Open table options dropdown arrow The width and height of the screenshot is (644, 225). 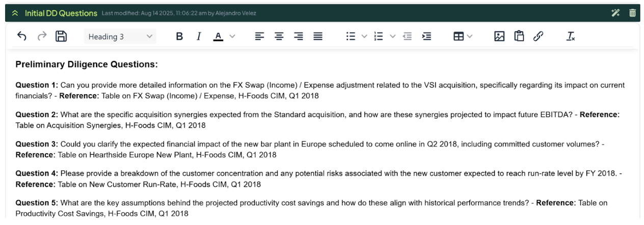(x=469, y=37)
